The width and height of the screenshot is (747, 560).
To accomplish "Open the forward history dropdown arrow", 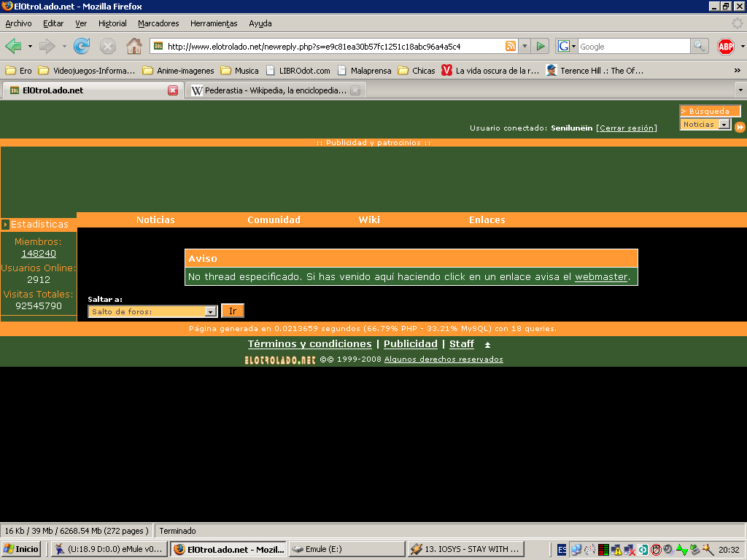I will (x=64, y=46).
